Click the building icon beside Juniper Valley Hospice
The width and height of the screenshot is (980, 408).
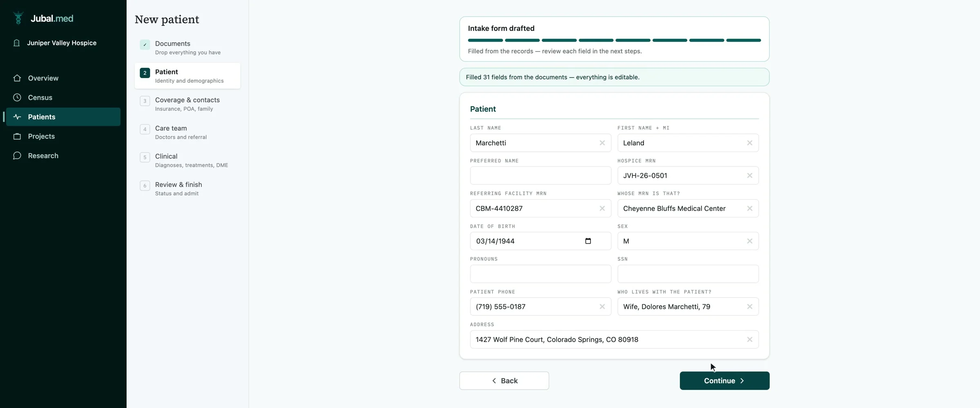click(x=16, y=43)
